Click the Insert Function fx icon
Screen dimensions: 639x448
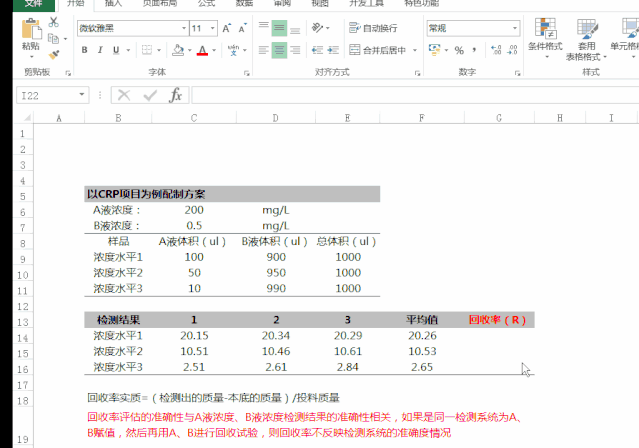click(175, 95)
